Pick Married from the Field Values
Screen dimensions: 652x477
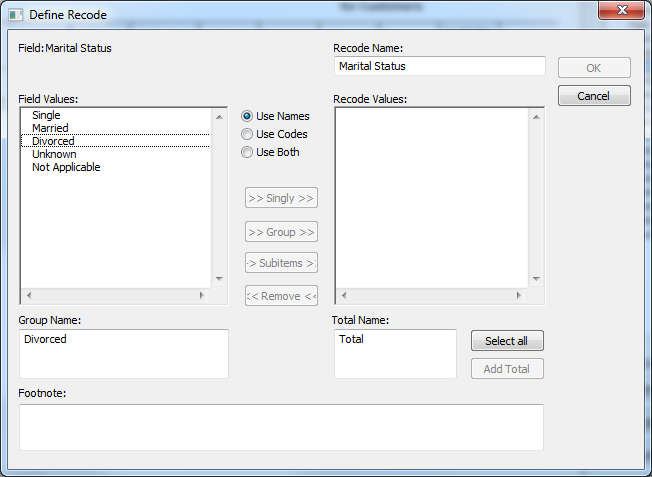[50, 129]
